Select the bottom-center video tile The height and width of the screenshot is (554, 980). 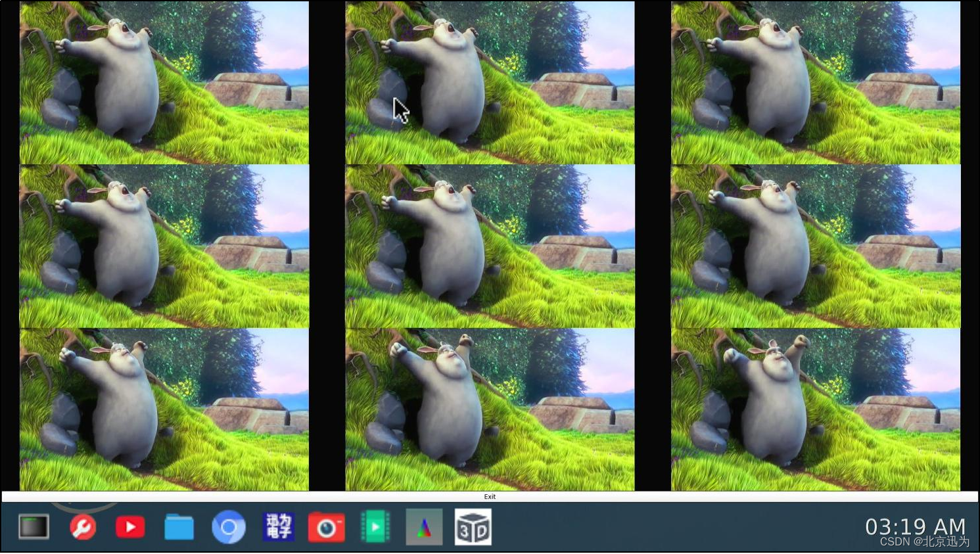(490, 409)
